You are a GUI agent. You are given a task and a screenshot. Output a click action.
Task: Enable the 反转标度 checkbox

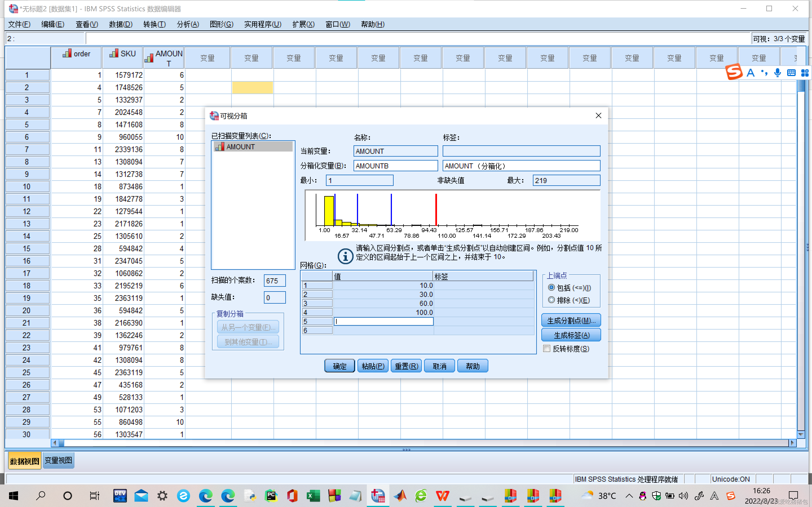click(547, 348)
